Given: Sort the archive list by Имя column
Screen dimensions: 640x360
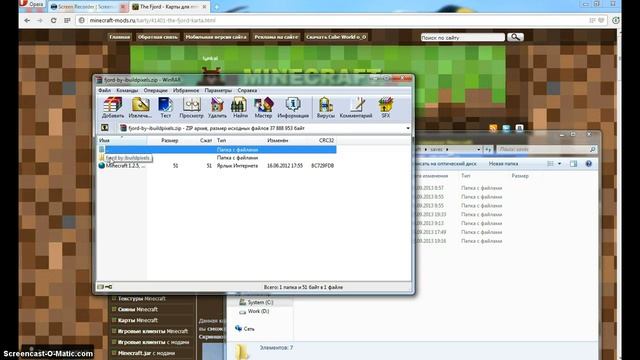Looking at the screenshot, I should pos(122,140).
